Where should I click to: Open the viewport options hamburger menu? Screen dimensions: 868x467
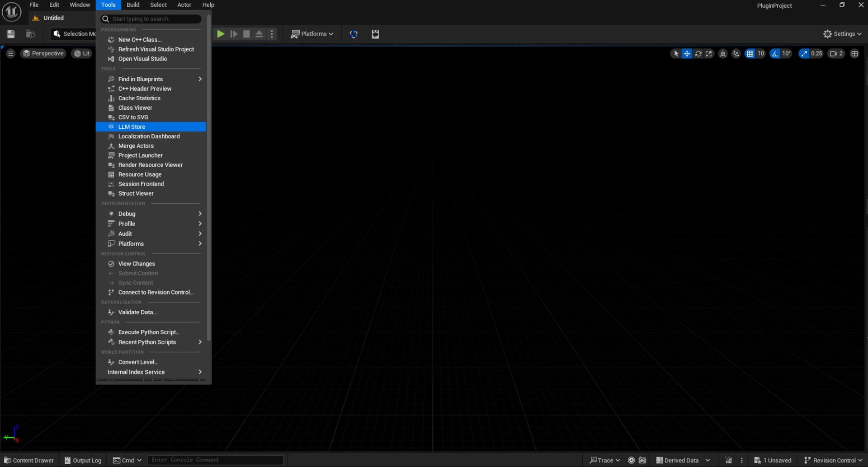(x=10, y=53)
